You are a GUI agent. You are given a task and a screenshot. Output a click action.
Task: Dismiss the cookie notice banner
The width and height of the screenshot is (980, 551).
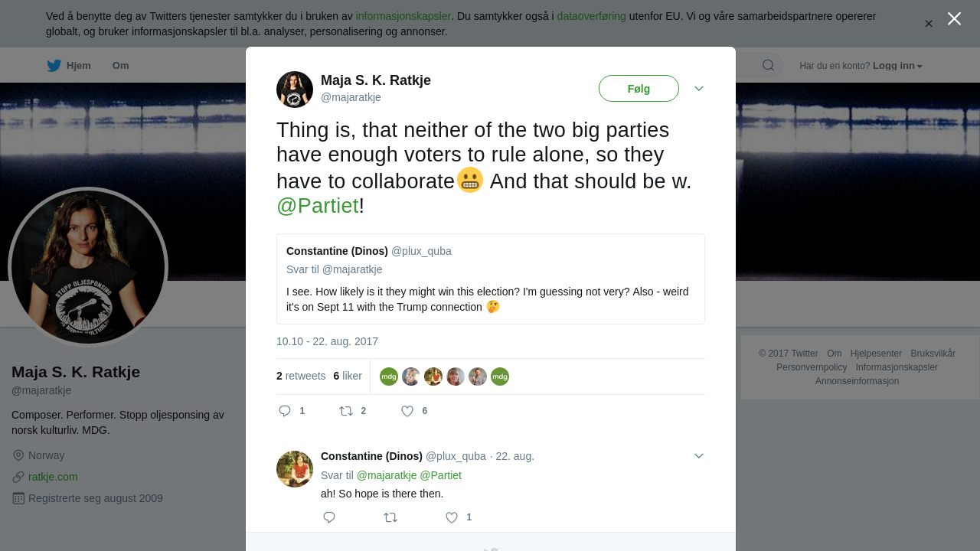tap(929, 24)
